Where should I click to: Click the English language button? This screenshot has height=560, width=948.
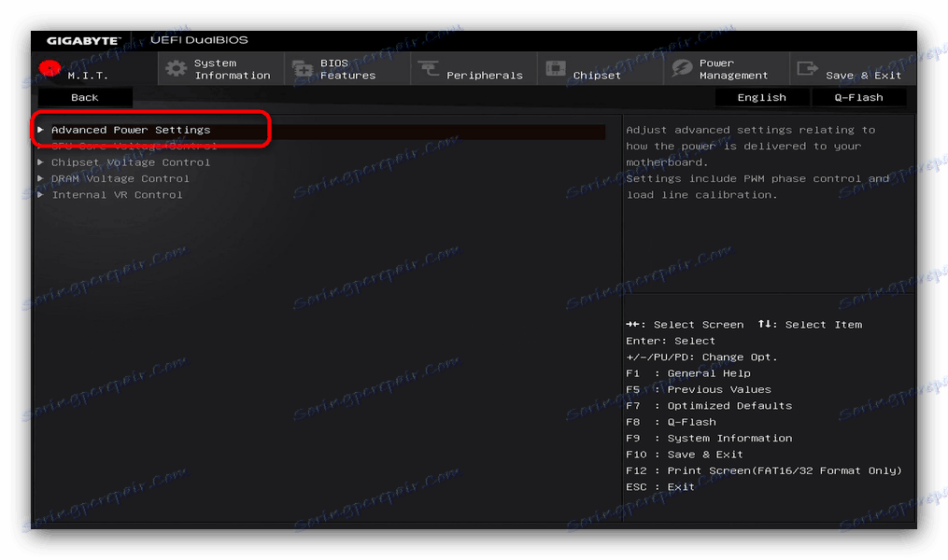tap(762, 97)
